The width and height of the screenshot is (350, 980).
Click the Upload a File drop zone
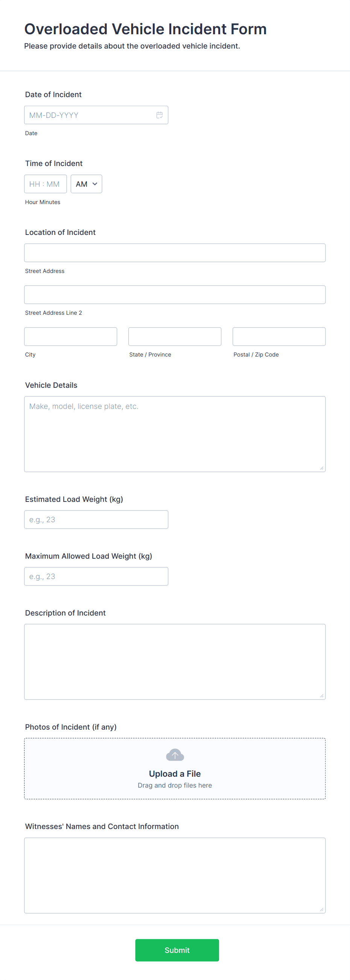coord(175,768)
